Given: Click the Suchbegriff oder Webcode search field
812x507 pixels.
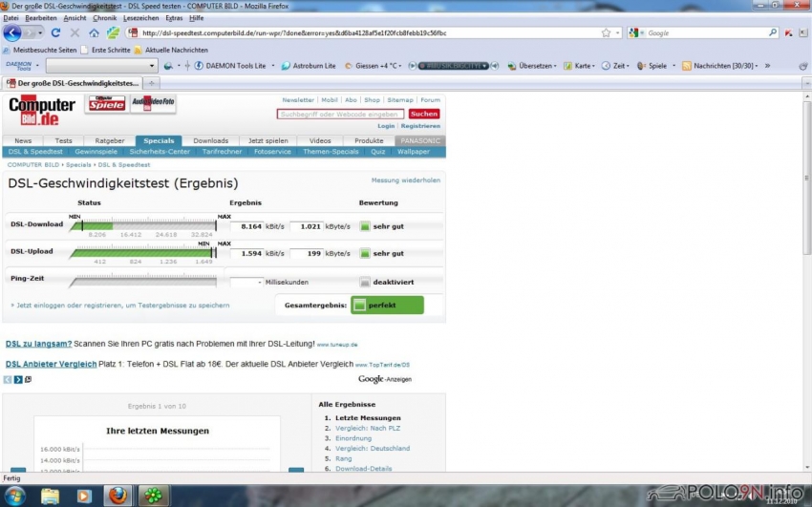Looking at the screenshot, I should click(x=340, y=114).
